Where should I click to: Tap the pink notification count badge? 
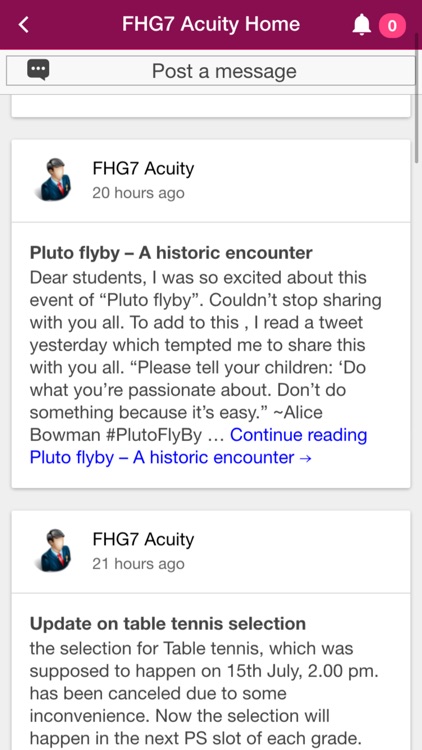point(392,25)
